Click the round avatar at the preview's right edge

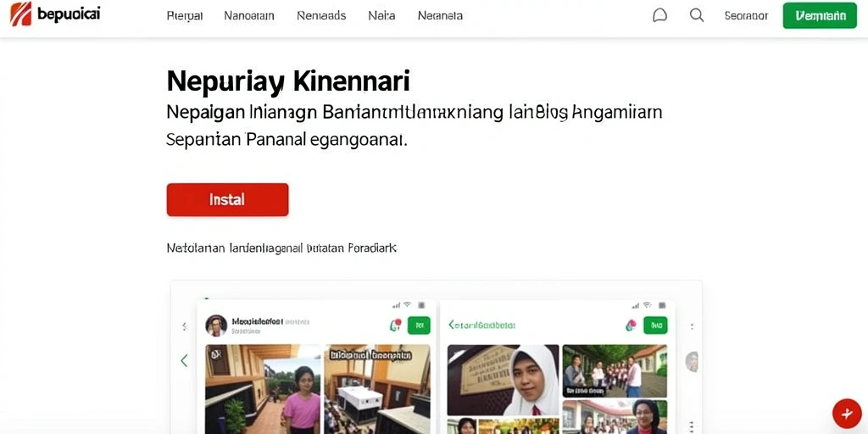[x=692, y=361]
